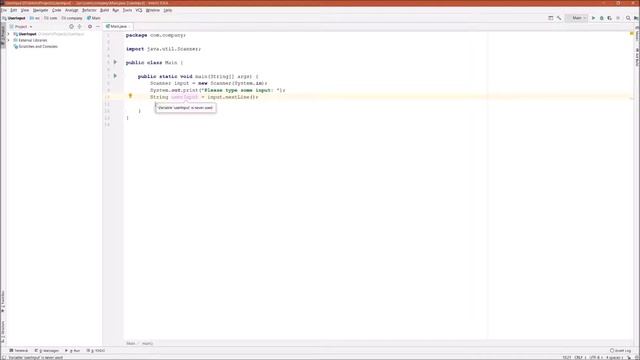Click the System.out.print statement line
The image size is (640, 360).
(x=218, y=90)
